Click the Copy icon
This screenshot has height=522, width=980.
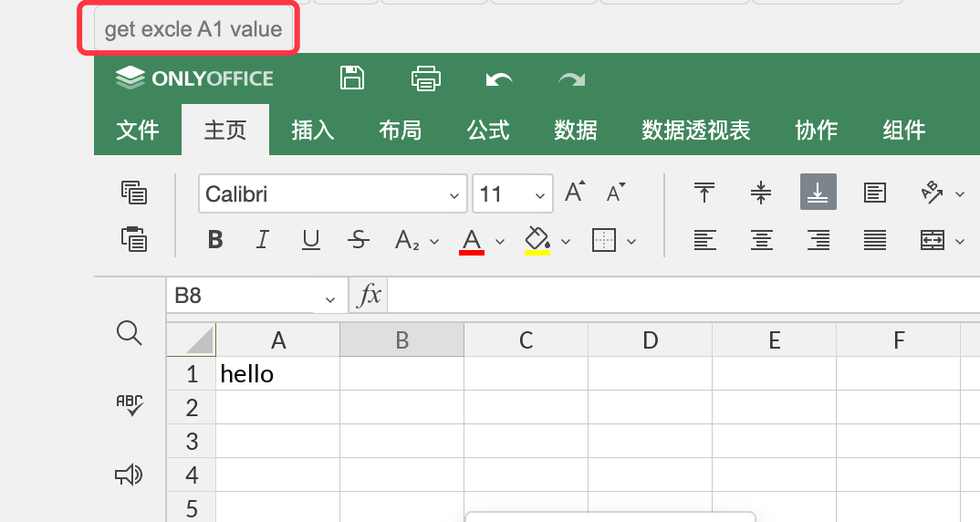134,193
